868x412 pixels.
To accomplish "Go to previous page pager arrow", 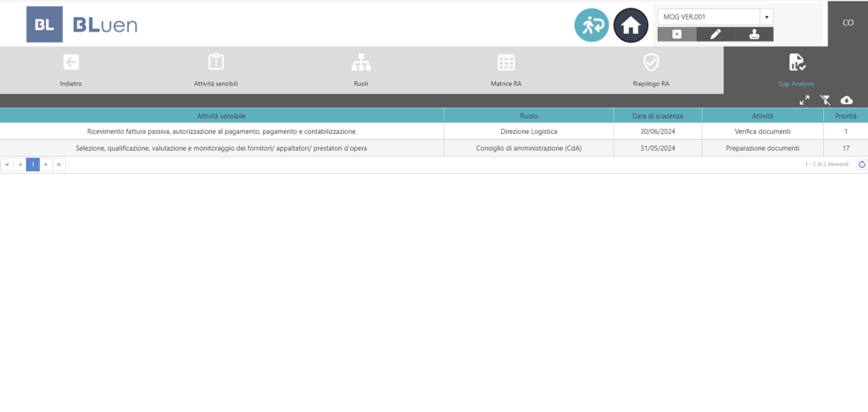I will (20, 164).
